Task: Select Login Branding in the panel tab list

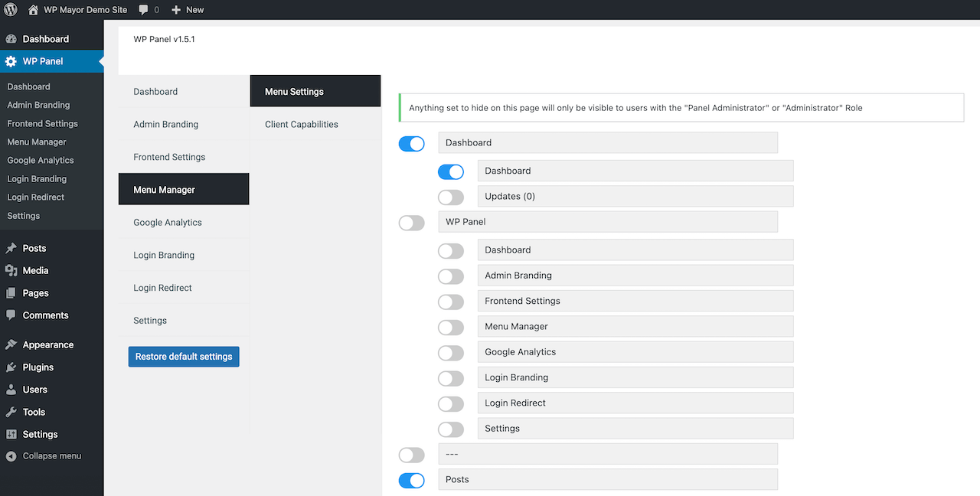Action: pos(184,255)
